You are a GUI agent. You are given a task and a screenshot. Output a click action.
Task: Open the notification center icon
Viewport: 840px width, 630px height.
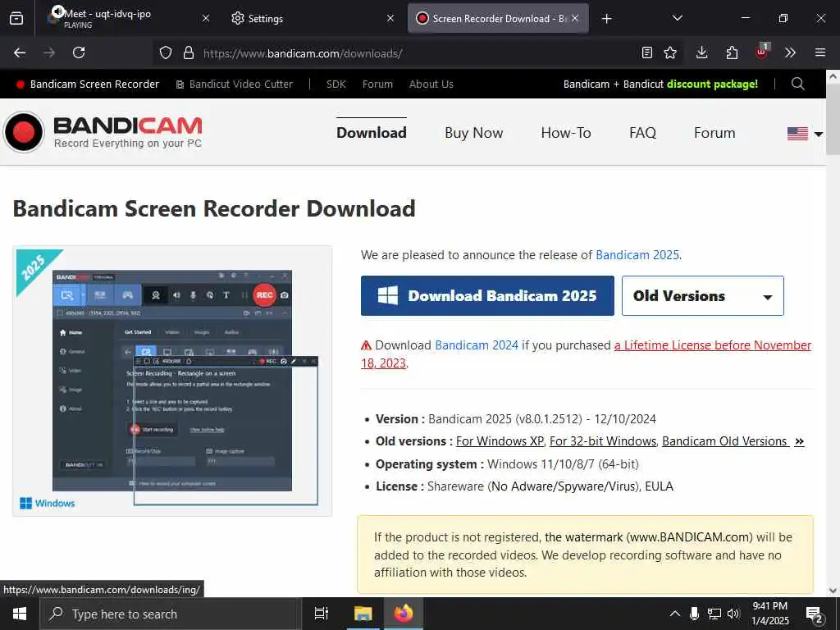click(814, 614)
